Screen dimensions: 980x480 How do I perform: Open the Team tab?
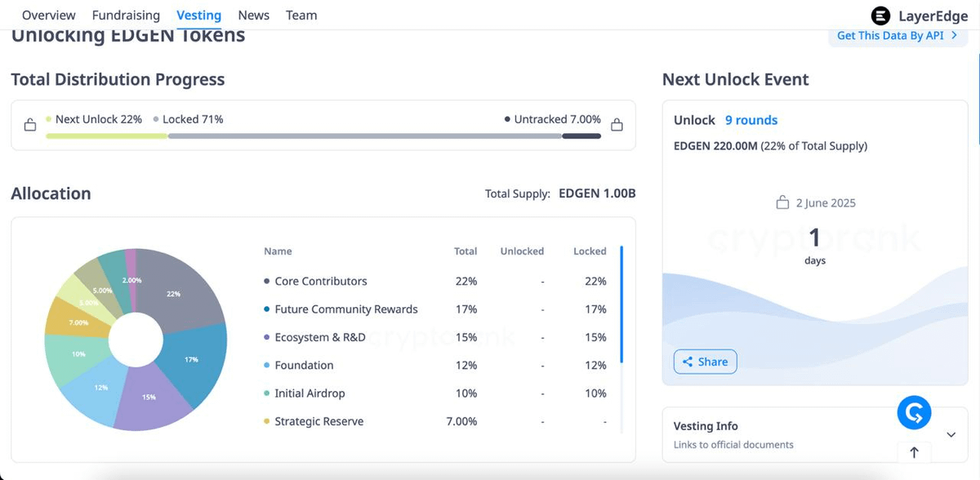[x=301, y=15]
